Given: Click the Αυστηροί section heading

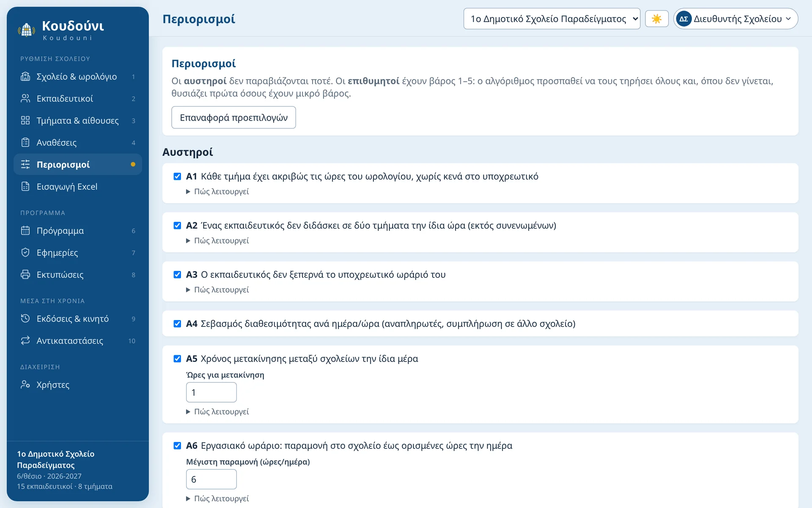Looking at the screenshot, I should click(188, 152).
